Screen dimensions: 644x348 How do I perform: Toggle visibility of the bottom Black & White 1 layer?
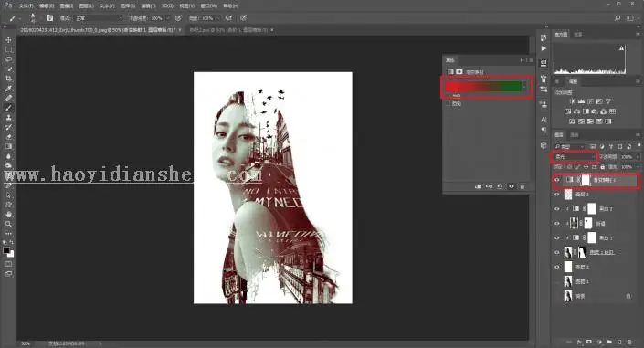pyautogui.click(x=557, y=237)
